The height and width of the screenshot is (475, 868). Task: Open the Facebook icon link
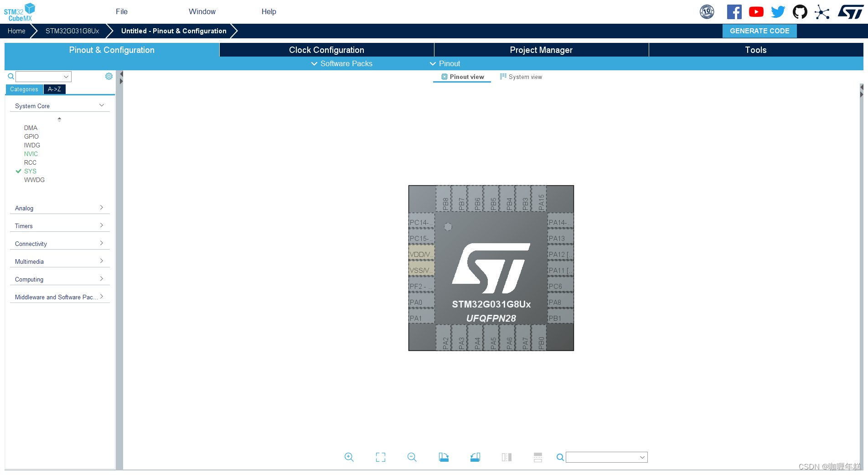734,12
